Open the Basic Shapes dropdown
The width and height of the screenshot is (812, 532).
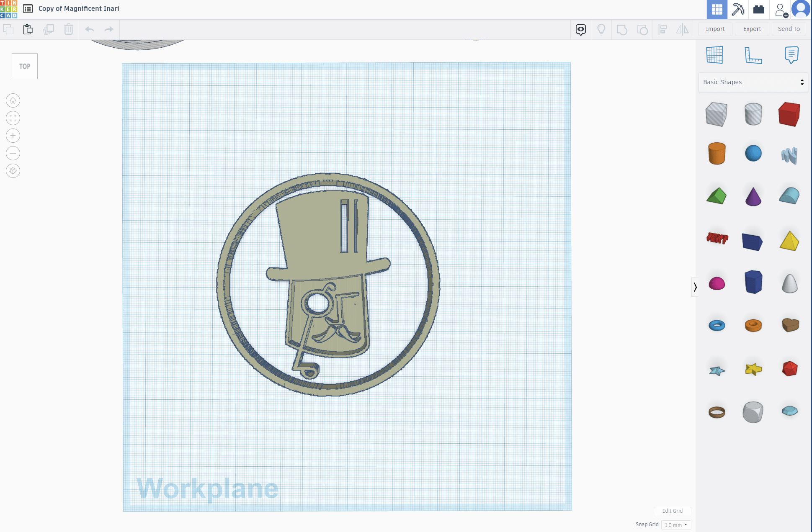(x=753, y=82)
